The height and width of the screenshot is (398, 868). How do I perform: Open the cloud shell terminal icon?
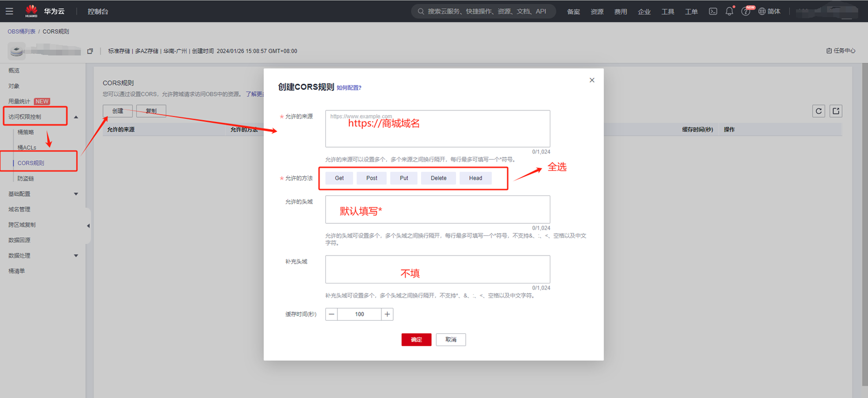click(713, 11)
